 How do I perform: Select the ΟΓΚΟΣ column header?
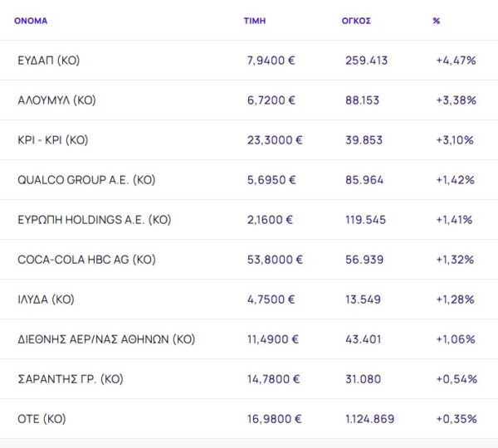click(x=356, y=21)
